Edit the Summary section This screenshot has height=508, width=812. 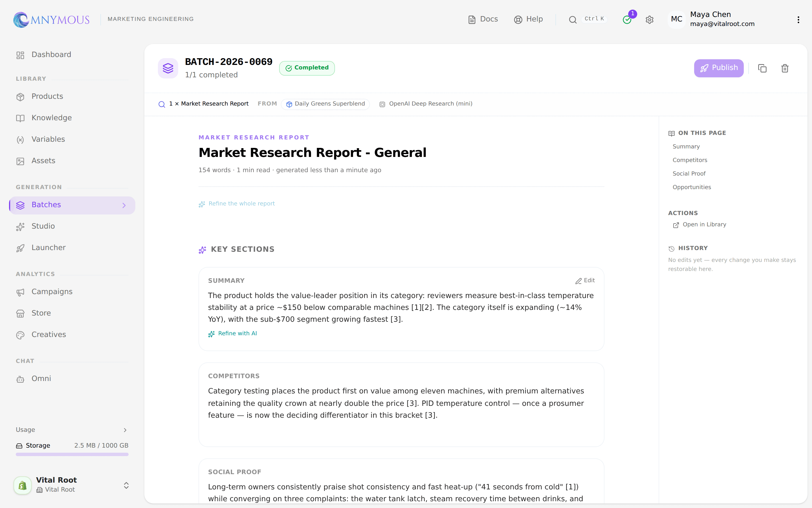pos(585,281)
